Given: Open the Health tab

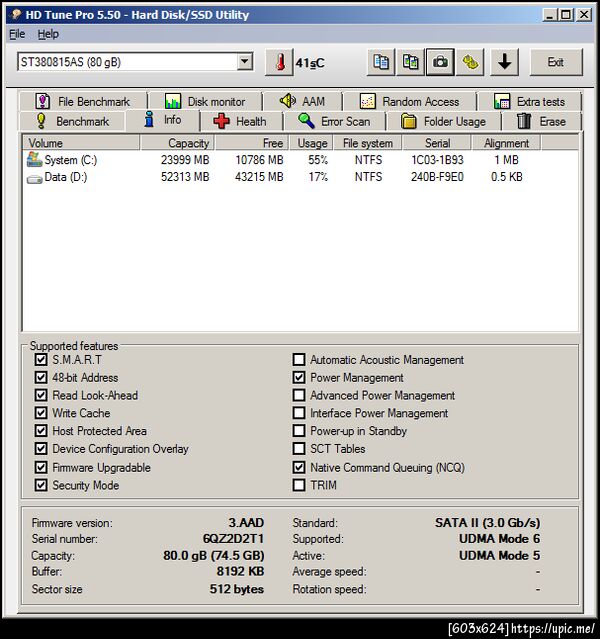Looking at the screenshot, I should [x=241, y=121].
